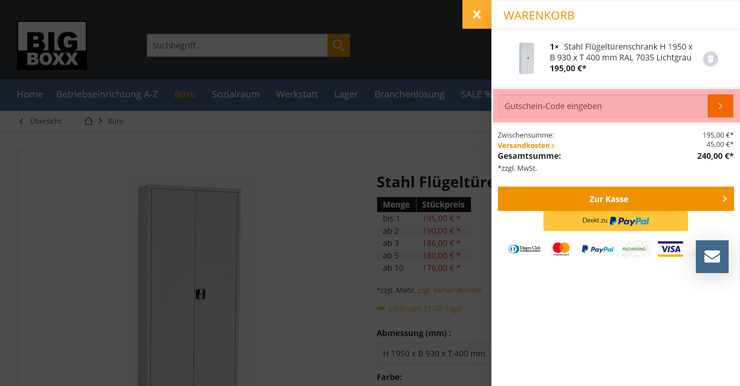The height and width of the screenshot is (386, 740).
Task: Open the zzgl. Versandkosten link under prices
Action: click(x=450, y=290)
